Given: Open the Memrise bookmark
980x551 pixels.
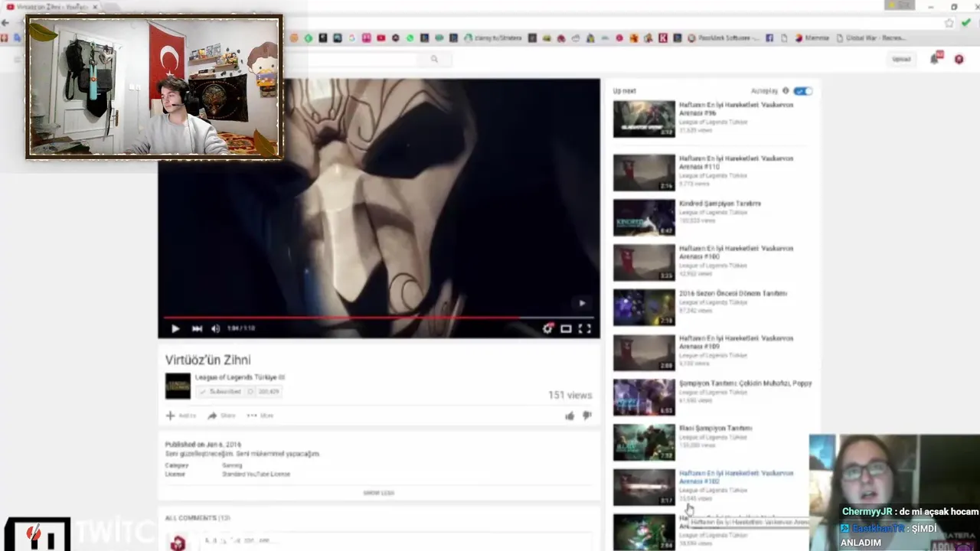Looking at the screenshot, I should 812,37.
